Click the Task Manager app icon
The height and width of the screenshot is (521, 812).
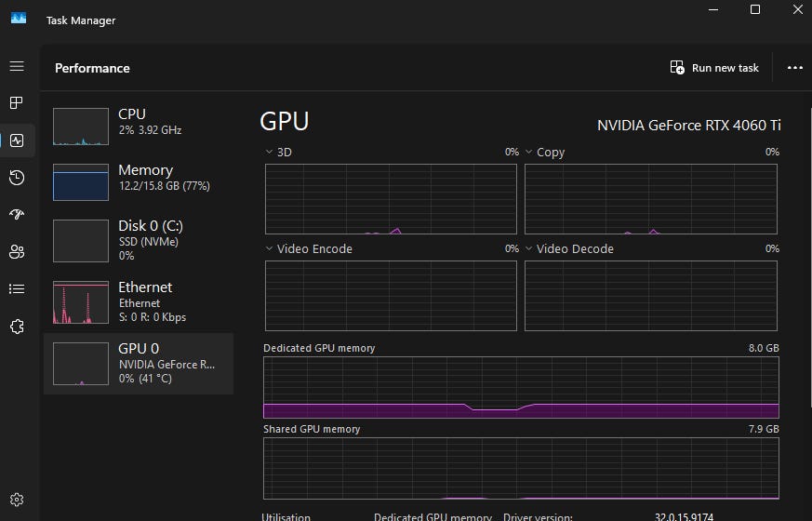pyautogui.click(x=19, y=18)
